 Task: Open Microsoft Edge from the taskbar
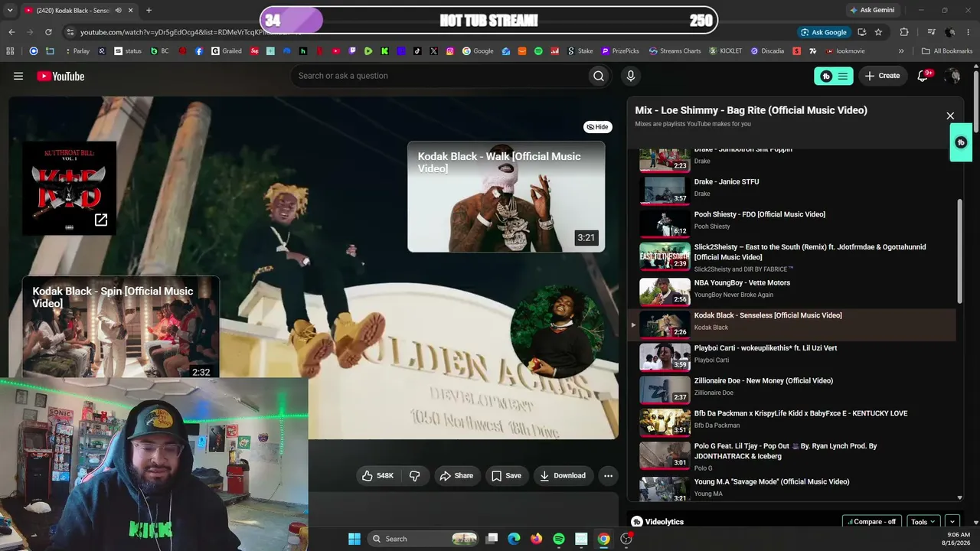point(514,539)
